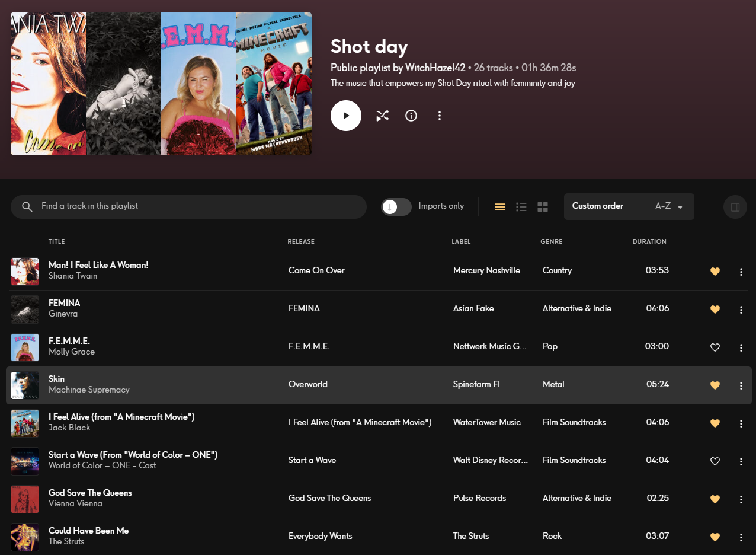Sort by RELEASE column header
The height and width of the screenshot is (555, 756).
pos(301,241)
